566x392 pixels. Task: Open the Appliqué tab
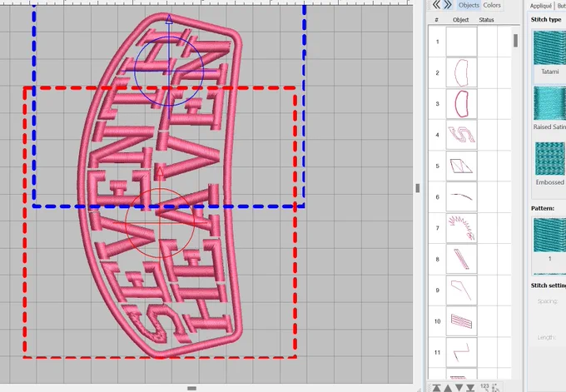point(541,6)
